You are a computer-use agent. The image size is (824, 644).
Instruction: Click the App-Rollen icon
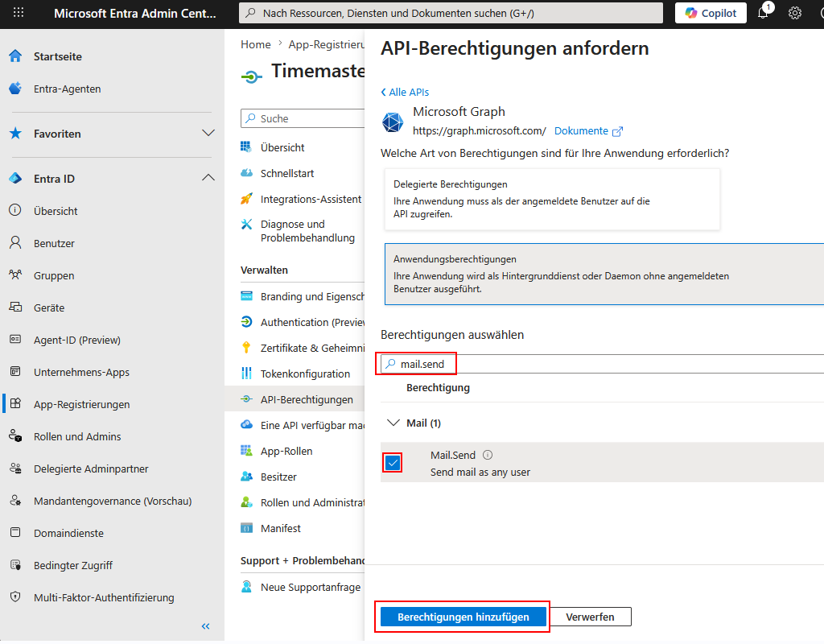click(246, 451)
